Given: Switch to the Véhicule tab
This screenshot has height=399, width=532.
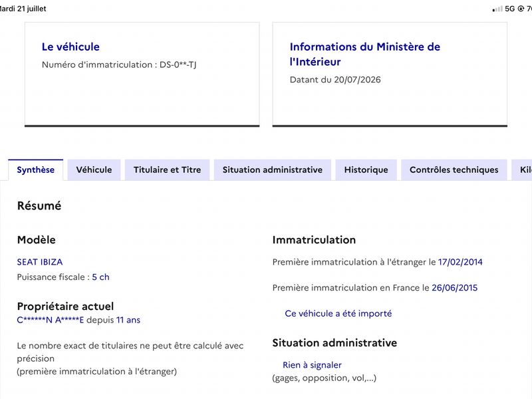Looking at the screenshot, I should (x=94, y=170).
